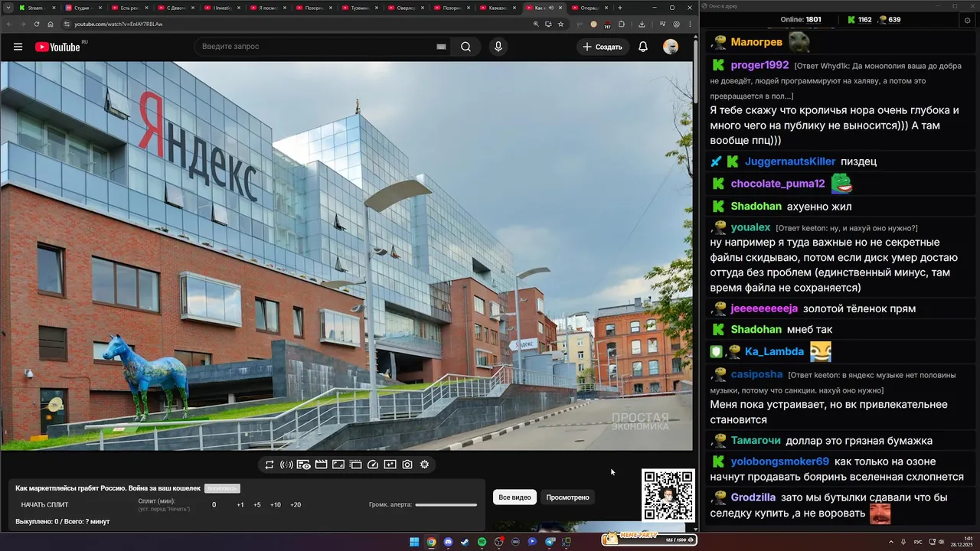Open chat user chocolate_puma12's name

[x=778, y=184]
